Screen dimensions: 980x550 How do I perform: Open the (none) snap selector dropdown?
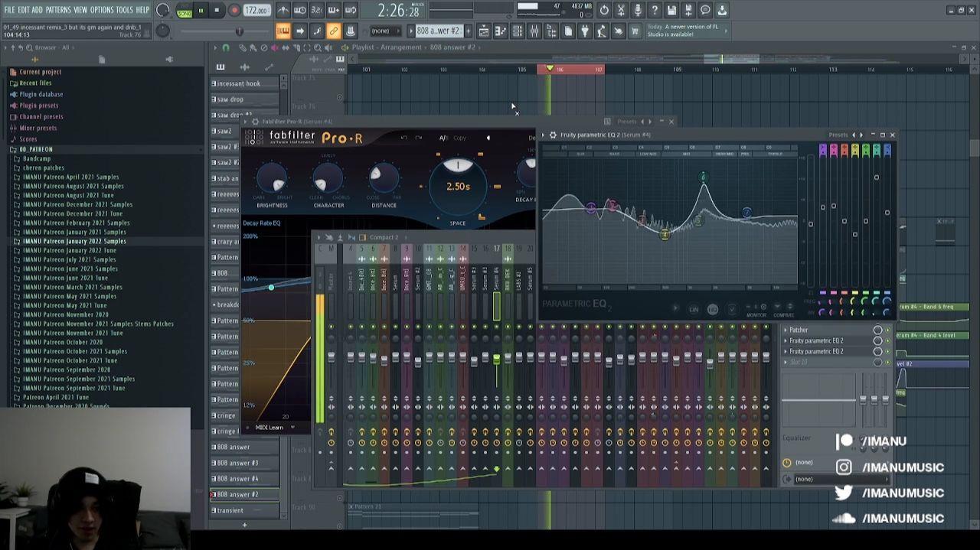point(386,31)
